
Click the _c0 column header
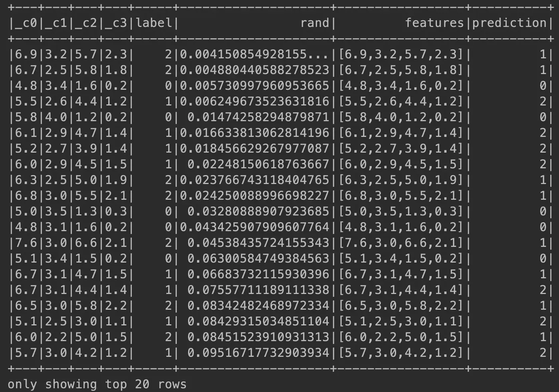26,23
